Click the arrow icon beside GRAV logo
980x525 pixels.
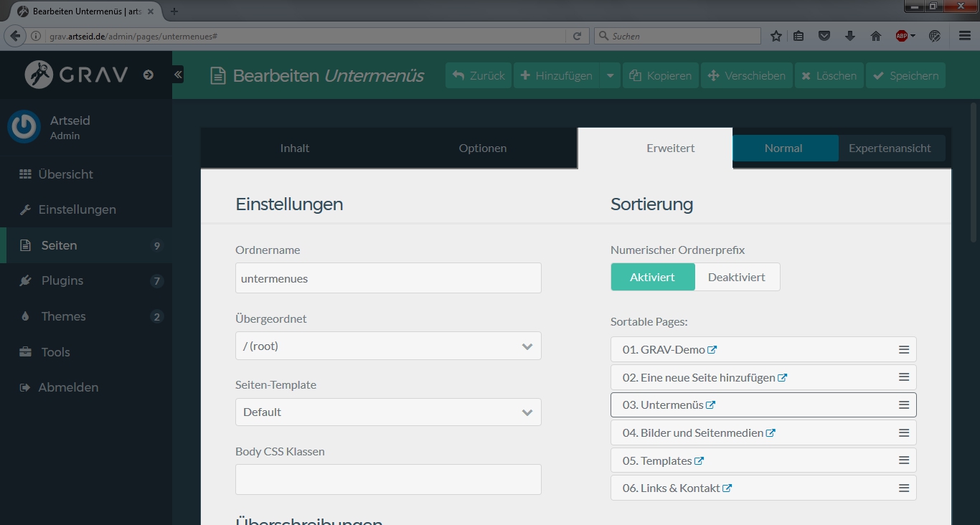149,75
